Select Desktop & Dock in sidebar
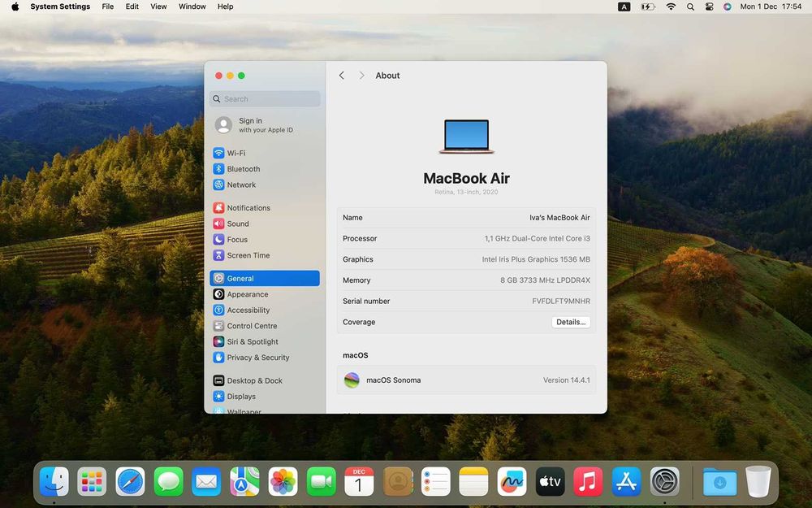Viewport: 812px width, 508px height. (265, 380)
